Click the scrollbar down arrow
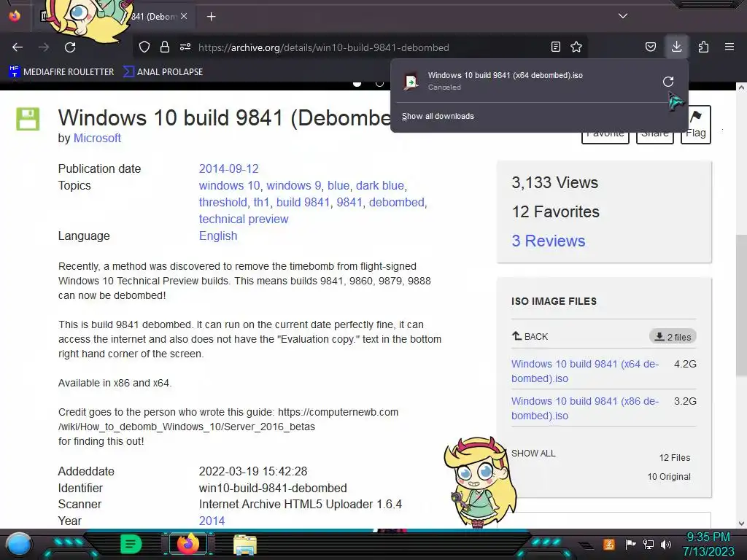Screen dimensions: 747x560 pyautogui.click(x=741, y=524)
